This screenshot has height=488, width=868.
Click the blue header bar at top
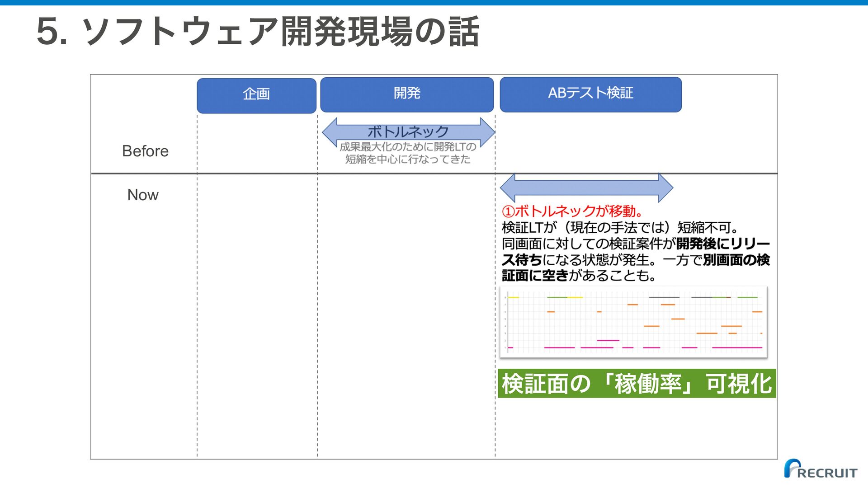(434, 3)
